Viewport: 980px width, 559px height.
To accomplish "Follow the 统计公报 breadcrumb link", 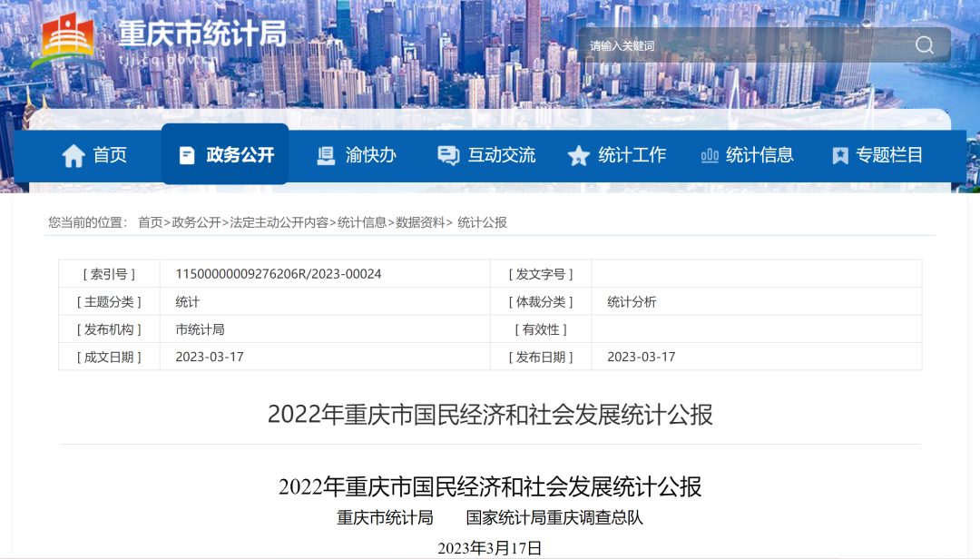I will pos(482,222).
